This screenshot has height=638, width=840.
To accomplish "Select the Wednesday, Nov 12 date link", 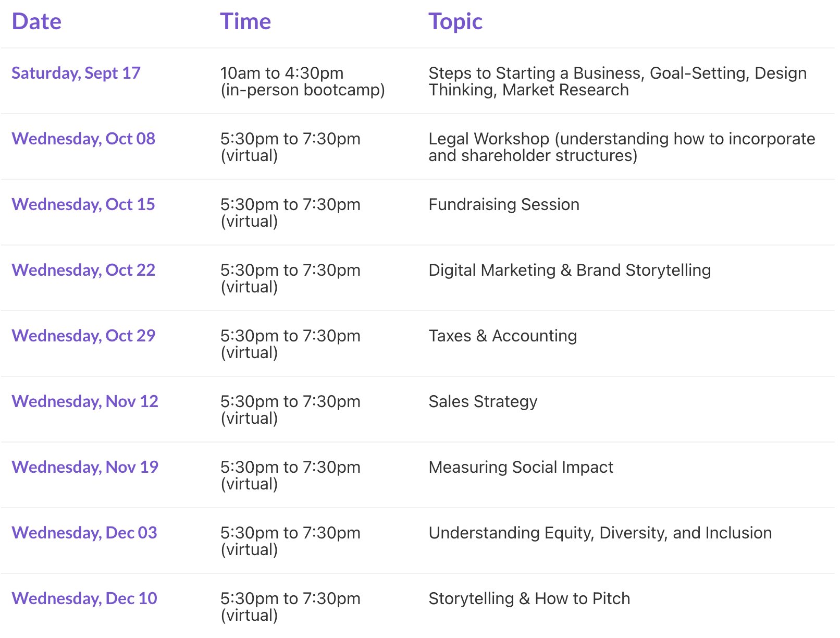I will point(85,401).
